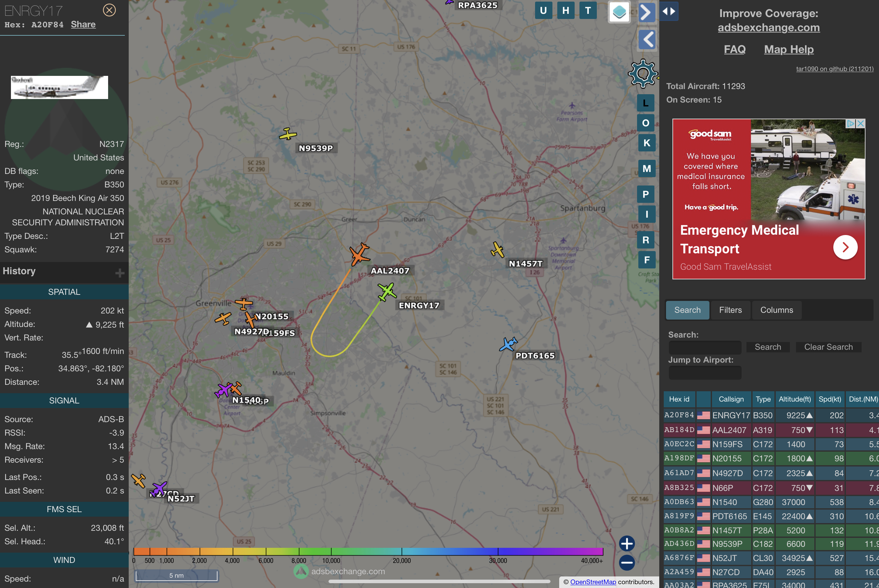Screen dimensions: 879x588
Task: Open the Map Help link
Action: [789, 49]
